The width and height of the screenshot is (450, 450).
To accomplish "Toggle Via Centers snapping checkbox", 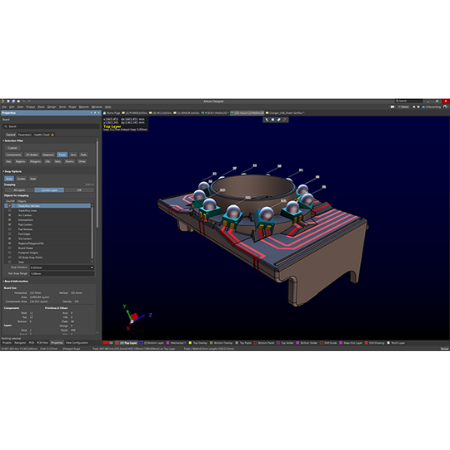I will (x=9, y=239).
